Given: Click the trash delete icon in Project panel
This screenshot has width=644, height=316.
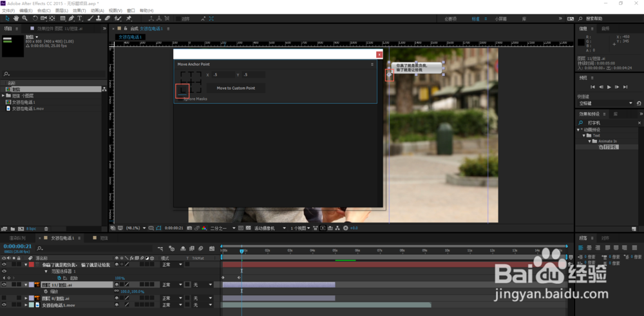Looking at the screenshot, I should click(46, 228).
